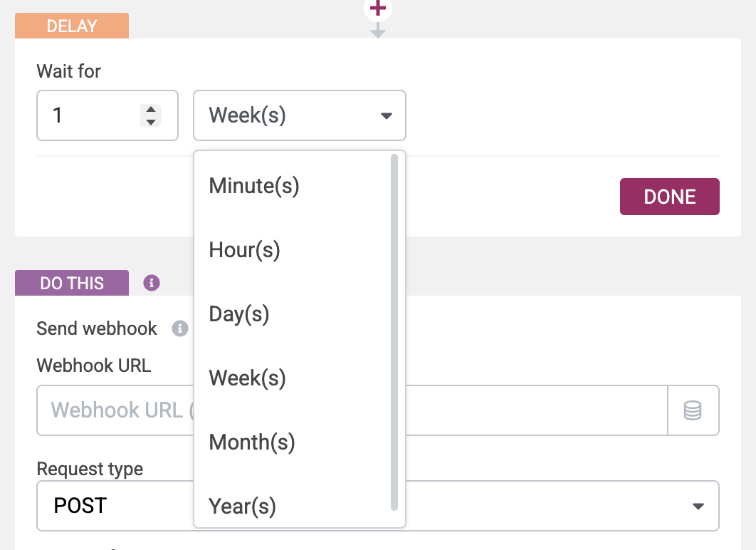Click the info icon next to Send webhook
Screen dimensions: 756x550
coord(180,328)
